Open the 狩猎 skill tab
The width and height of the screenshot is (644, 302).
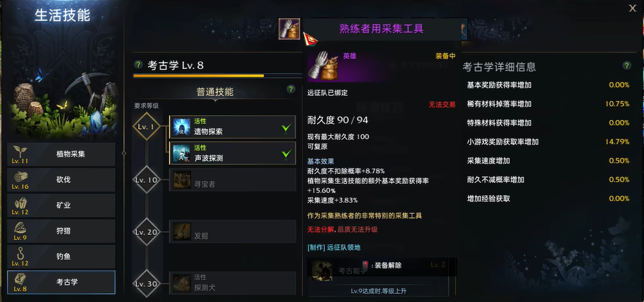tap(61, 231)
